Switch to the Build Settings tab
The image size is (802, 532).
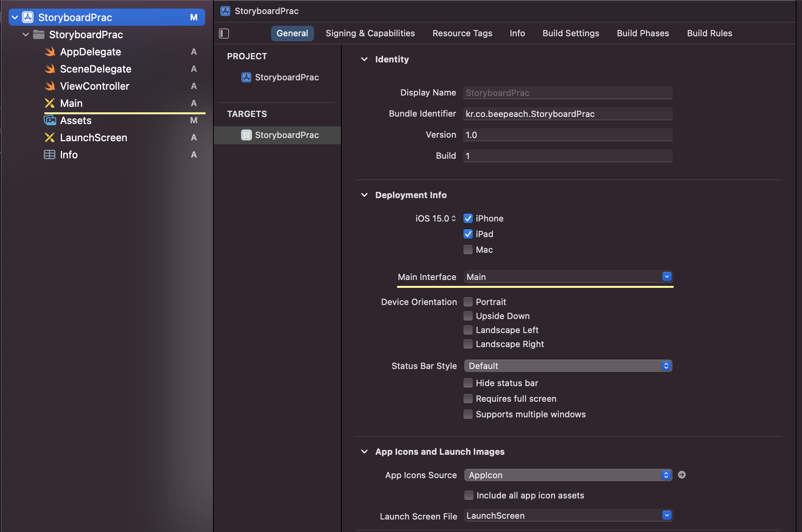pos(570,34)
